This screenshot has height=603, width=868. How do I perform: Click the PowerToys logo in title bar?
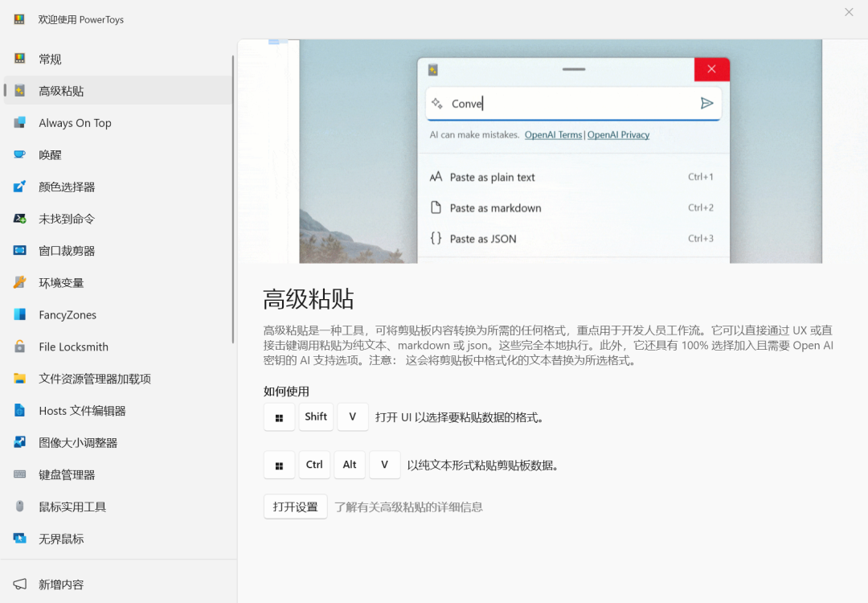click(x=19, y=19)
